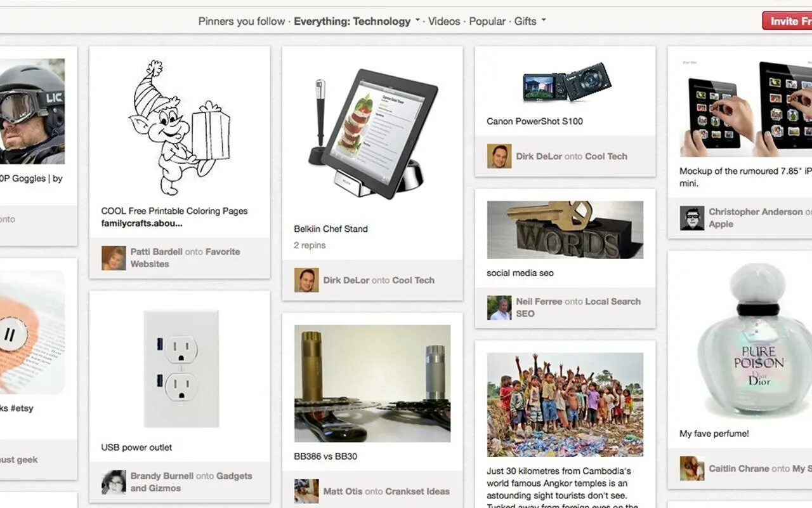Image resolution: width=812 pixels, height=508 pixels.
Task: Open the Cool Tech board link under Canon
Action: click(606, 156)
